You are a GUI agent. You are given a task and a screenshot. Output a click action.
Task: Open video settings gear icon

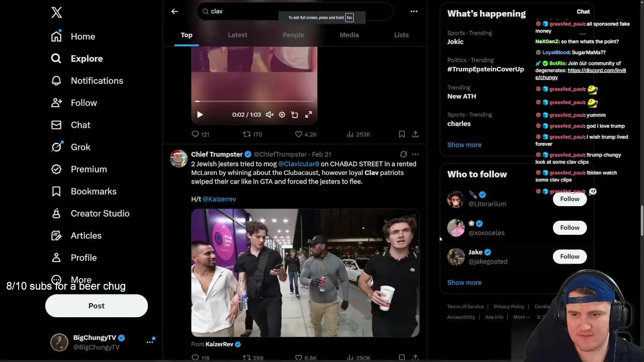tap(282, 115)
